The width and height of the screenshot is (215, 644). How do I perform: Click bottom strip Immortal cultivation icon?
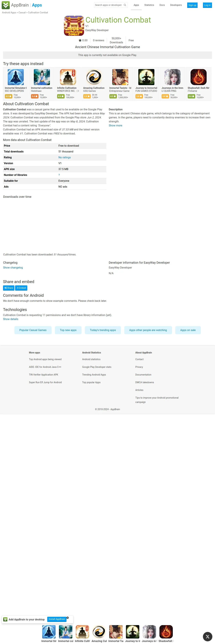66,632
